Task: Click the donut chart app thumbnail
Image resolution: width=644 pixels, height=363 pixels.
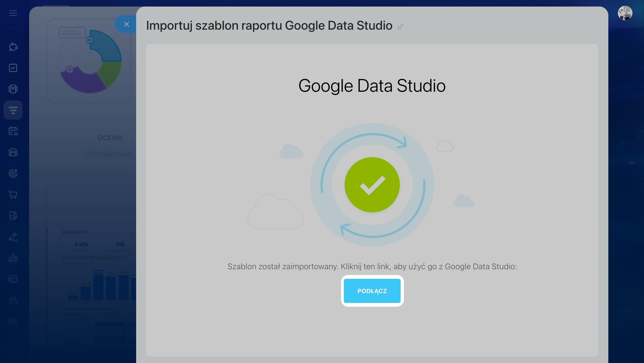Action: (x=89, y=61)
